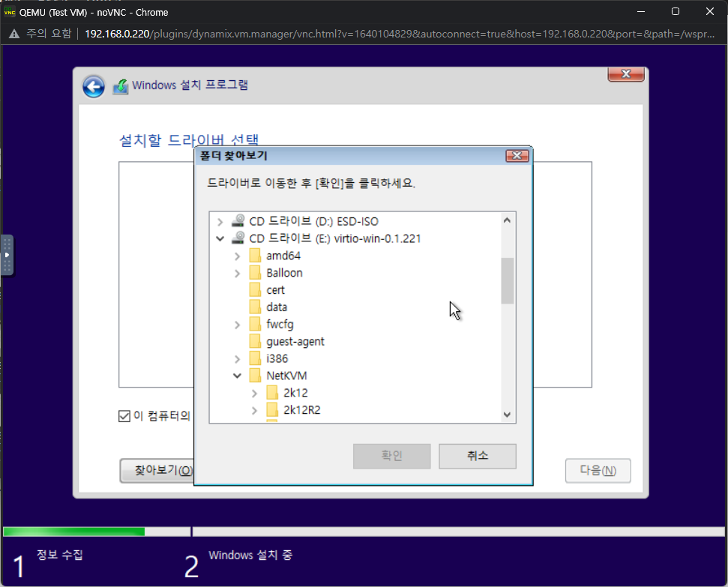Select the 'guest-agent' folder name
This screenshot has height=587, width=728.
click(295, 342)
